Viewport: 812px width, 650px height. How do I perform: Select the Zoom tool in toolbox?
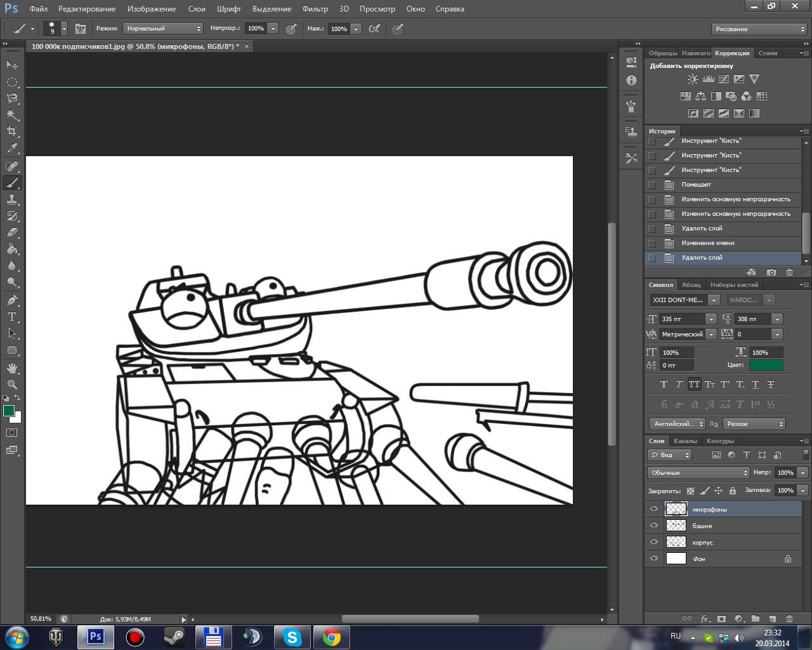(12, 385)
